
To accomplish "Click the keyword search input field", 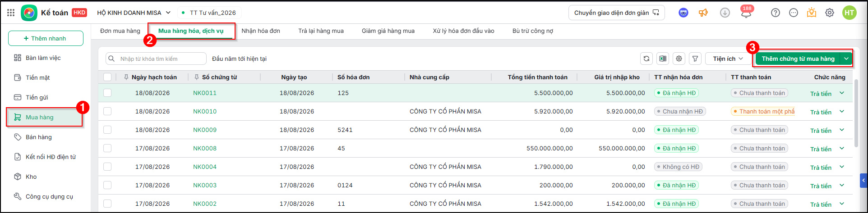I will [156, 59].
